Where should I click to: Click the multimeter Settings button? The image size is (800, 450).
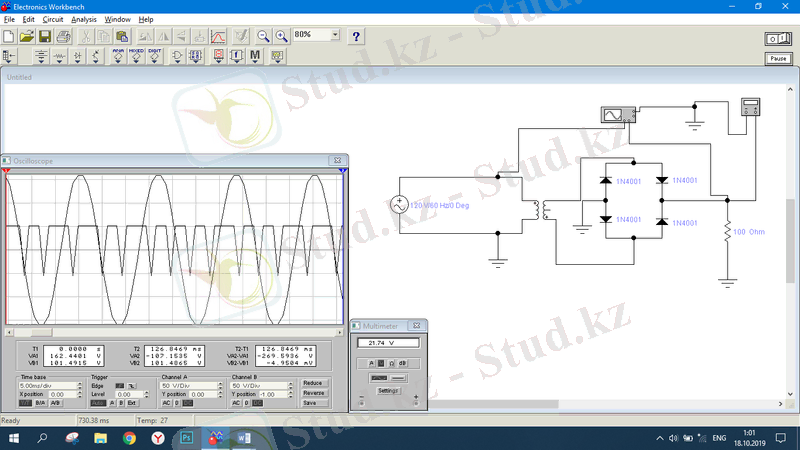[389, 391]
